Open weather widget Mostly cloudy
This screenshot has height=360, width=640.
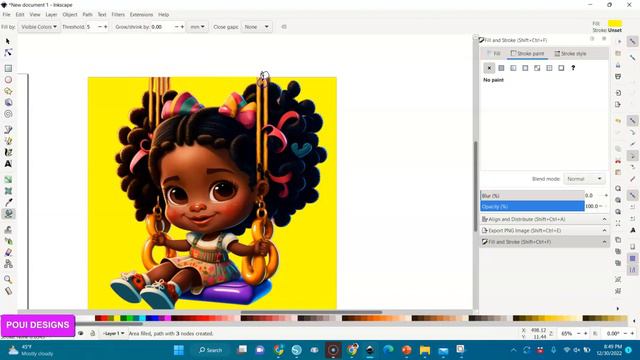point(32,350)
